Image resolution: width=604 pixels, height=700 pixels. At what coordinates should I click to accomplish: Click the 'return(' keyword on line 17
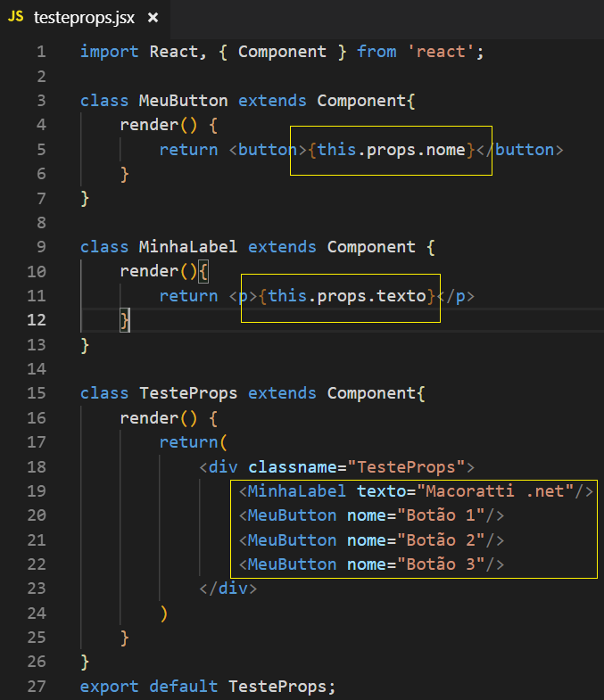click(194, 442)
